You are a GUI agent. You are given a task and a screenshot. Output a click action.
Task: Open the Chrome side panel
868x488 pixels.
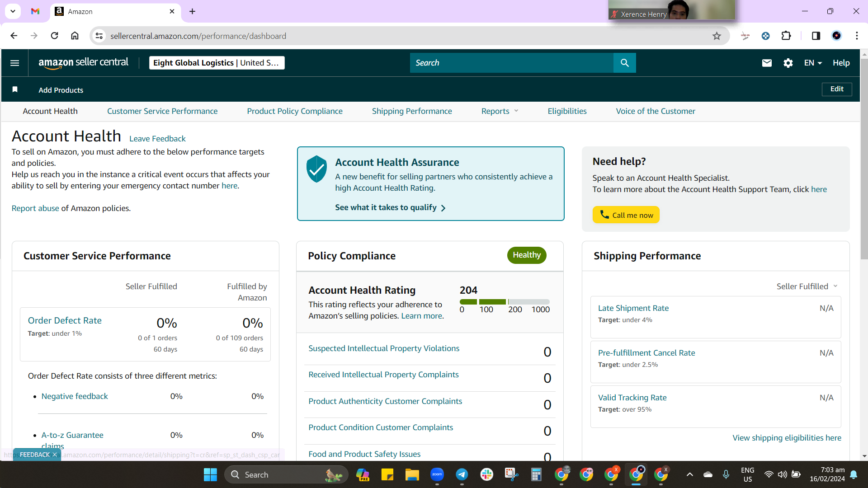[x=816, y=36]
